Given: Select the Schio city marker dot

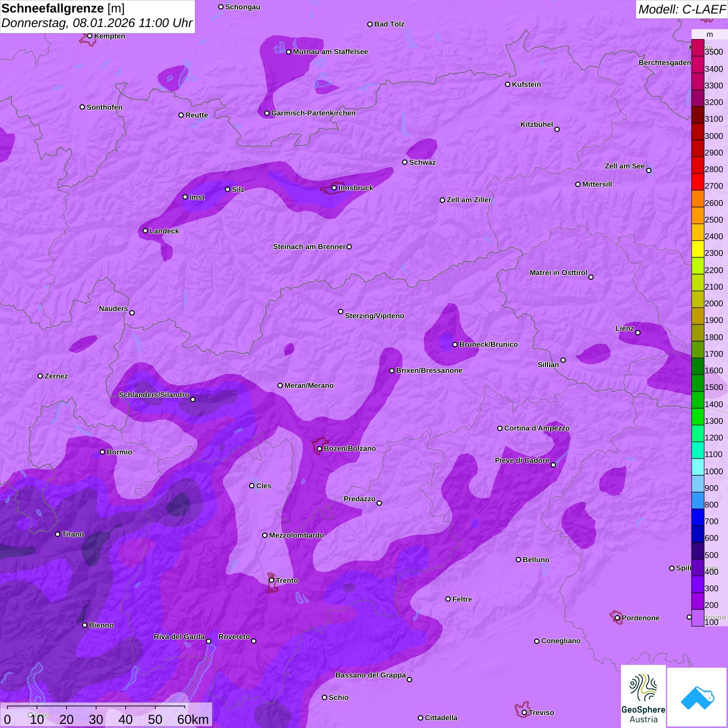Looking at the screenshot, I should 324,697.
